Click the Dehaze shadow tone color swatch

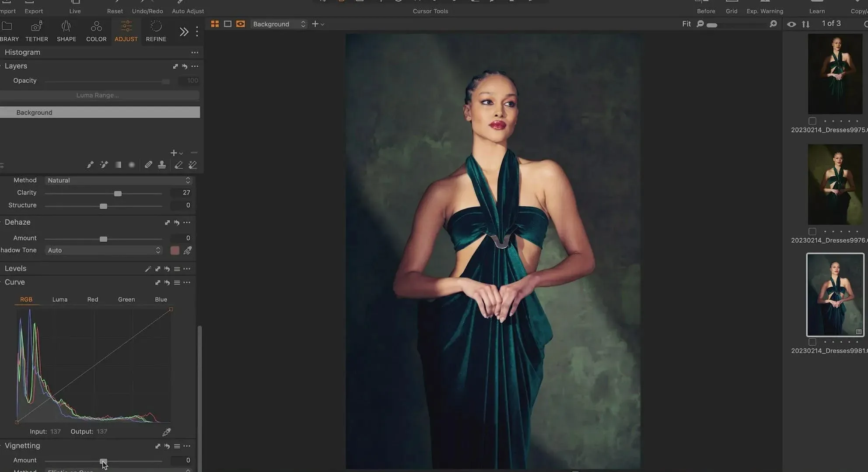pos(175,250)
